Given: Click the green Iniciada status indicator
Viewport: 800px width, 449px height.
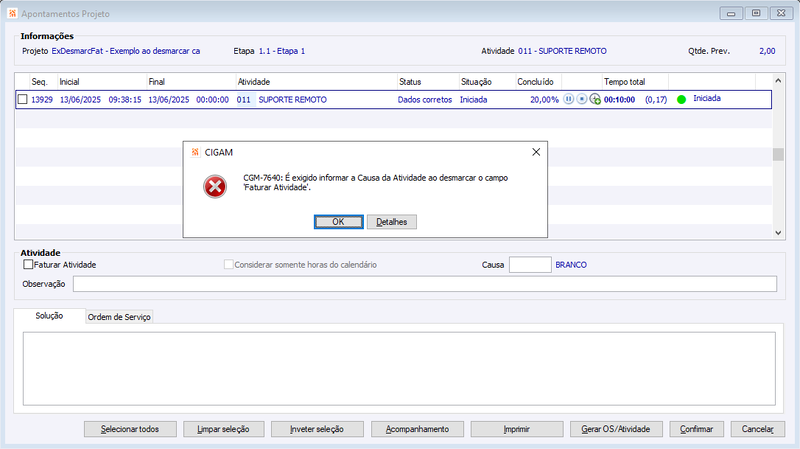Looking at the screenshot, I should point(681,99).
